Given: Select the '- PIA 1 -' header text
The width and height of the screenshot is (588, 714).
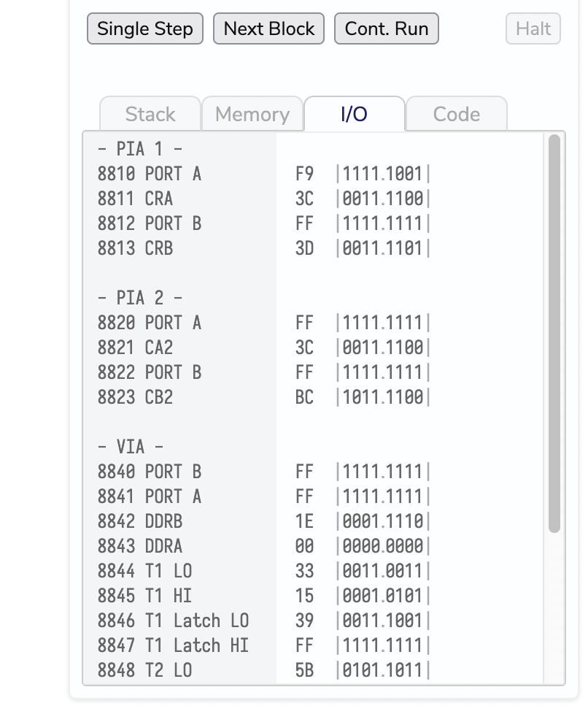Looking at the screenshot, I should pos(140,149).
